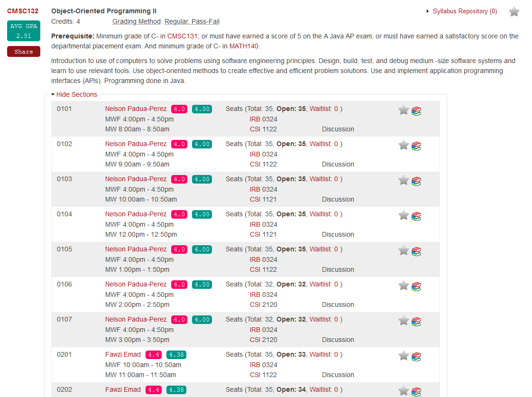Click MW 12:00pm - 12:50pm discussion time
The width and height of the screenshot is (532, 397).
click(x=141, y=234)
